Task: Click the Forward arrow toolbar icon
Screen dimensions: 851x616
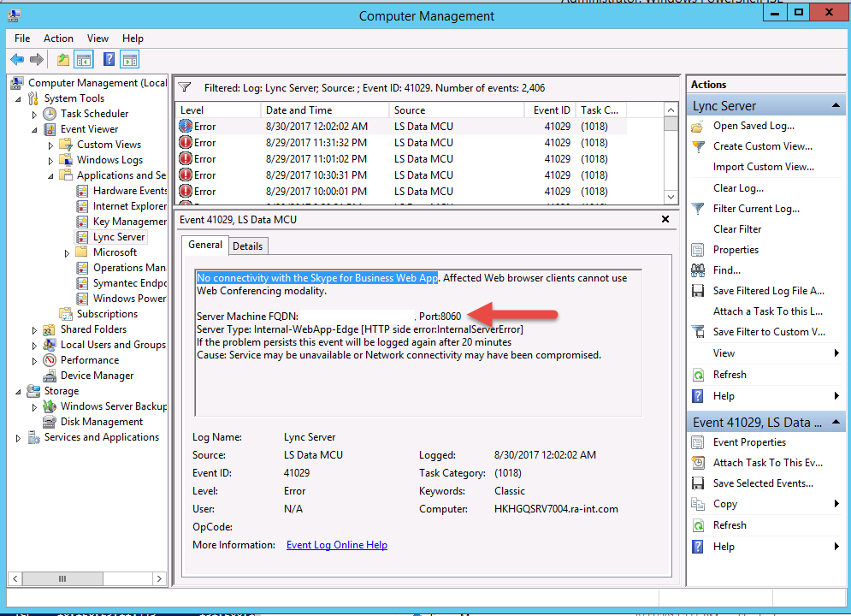Action: [x=37, y=59]
